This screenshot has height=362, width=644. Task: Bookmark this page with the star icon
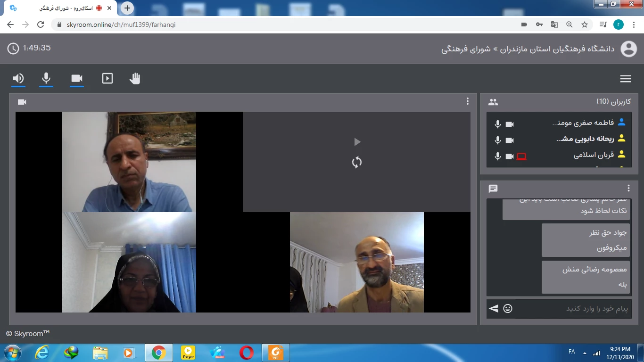(585, 25)
